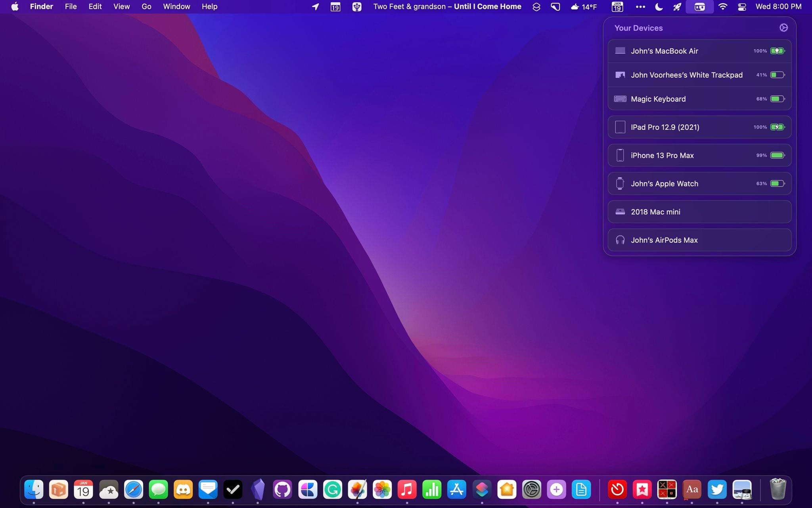
Task: Select the Help menu item
Action: tap(209, 6)
